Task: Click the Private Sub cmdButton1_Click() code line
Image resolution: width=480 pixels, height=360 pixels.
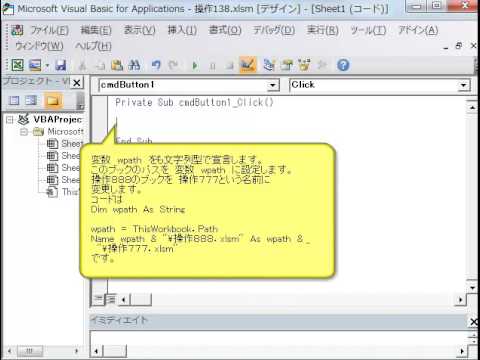Action: click(x=194, y=102)
